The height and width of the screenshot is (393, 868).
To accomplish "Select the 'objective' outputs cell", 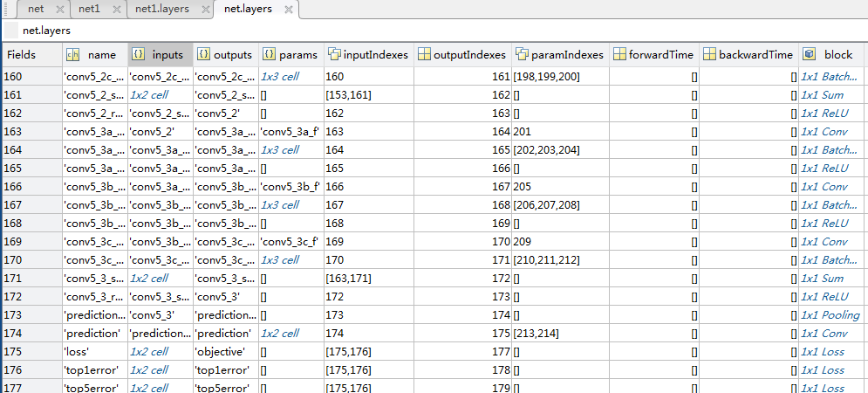I will coord(226,351).
